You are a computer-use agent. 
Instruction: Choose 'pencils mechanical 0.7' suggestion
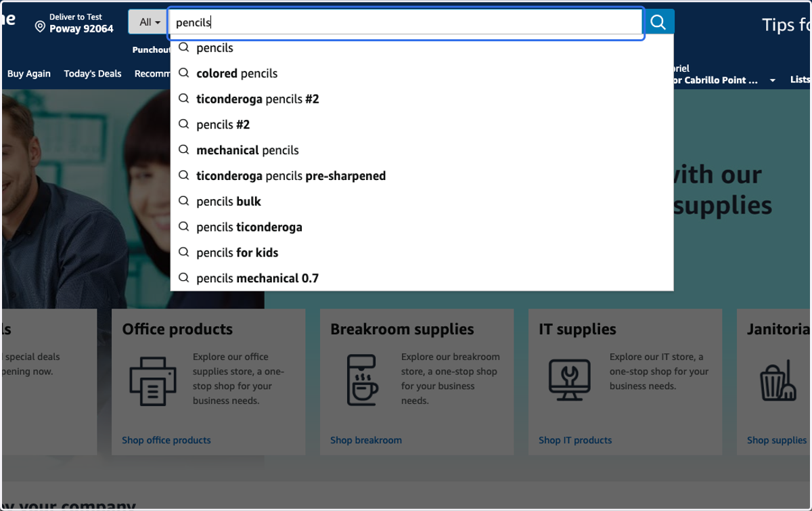[422, 278]
